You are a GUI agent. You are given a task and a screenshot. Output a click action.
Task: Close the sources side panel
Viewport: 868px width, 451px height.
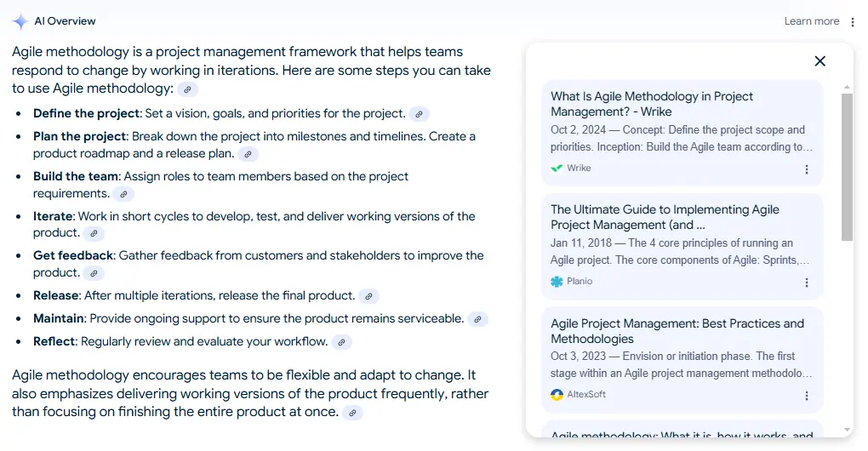click(x=819, y=61)
